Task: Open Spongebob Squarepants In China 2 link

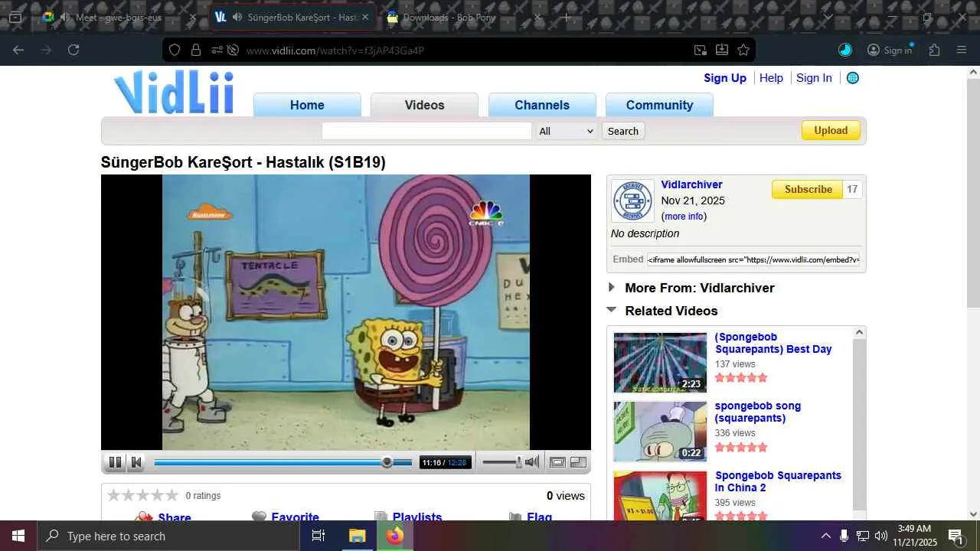Action: [x=778, y=481]
